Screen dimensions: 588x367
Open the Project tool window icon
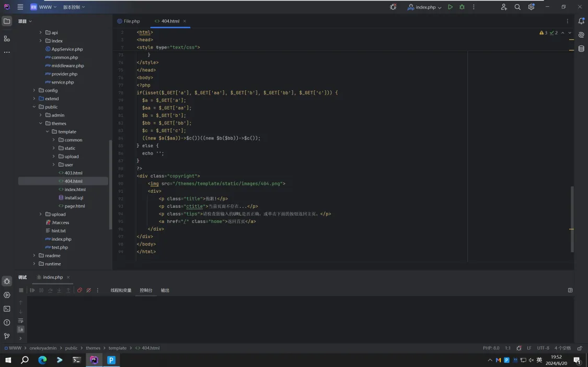click(x=7, y=21)
